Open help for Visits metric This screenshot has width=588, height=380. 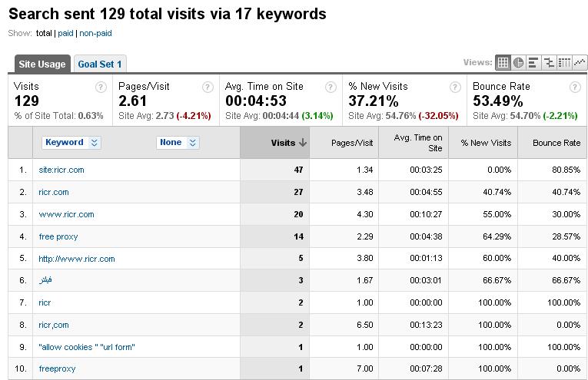(x=101, y=88)
